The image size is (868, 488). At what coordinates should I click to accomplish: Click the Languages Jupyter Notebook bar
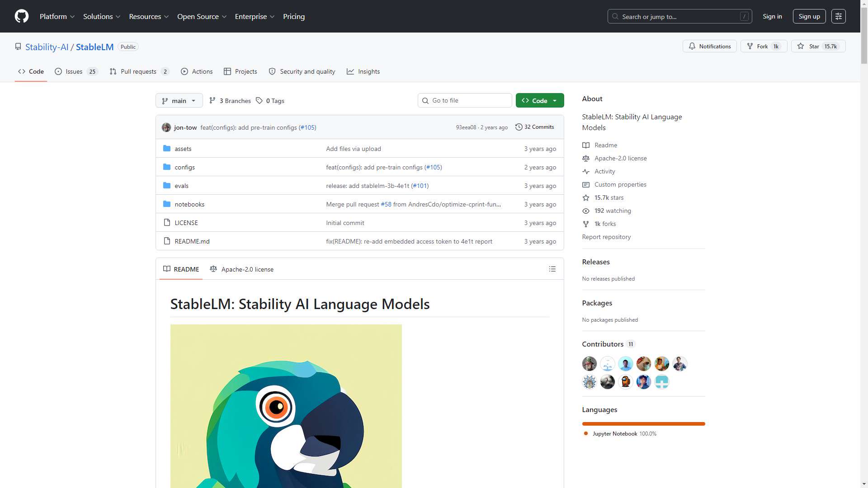(644, 423)
